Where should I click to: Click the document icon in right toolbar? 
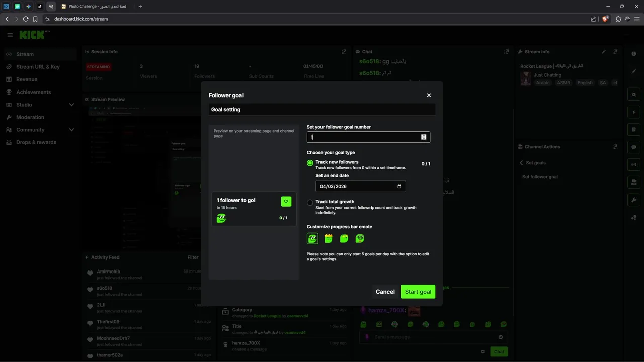634,129
